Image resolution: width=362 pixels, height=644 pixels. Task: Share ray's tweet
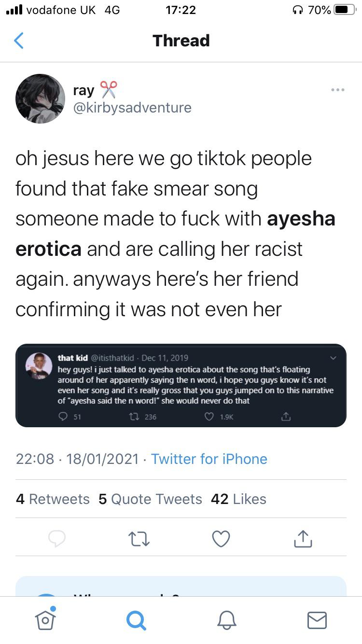coord(303,538)
